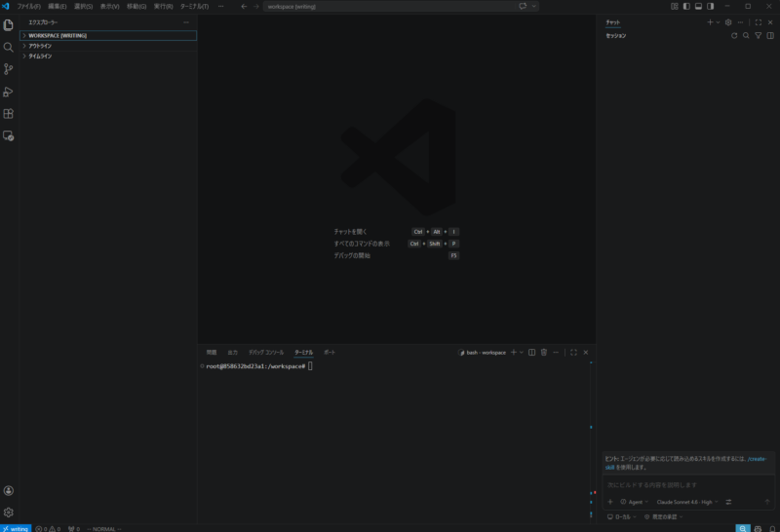Screen dimensions: 780x532
Task: Open the new terminal profile dropdown arrow
Action: coord(522,353)
